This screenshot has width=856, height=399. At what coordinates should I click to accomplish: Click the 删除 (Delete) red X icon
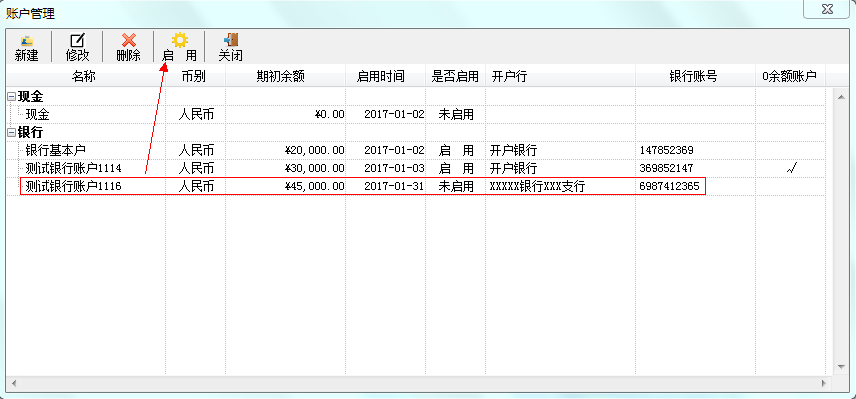tap(128, 41)
